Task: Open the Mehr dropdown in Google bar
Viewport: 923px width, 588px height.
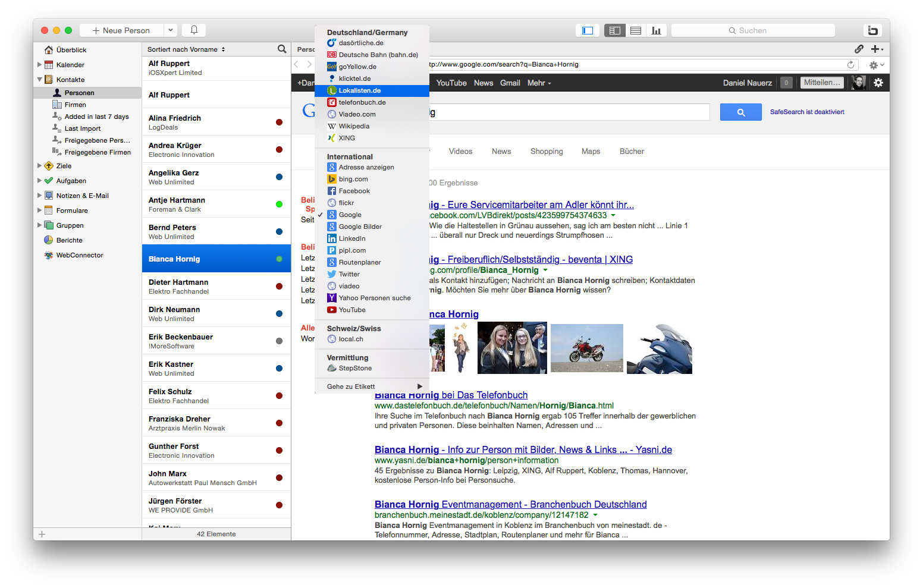Action: (539, 83)
